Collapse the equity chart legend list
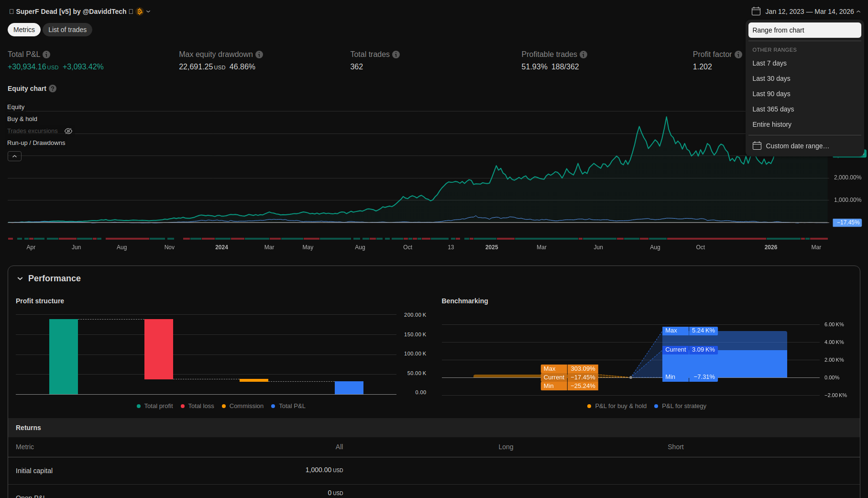 tap(14, 156)
